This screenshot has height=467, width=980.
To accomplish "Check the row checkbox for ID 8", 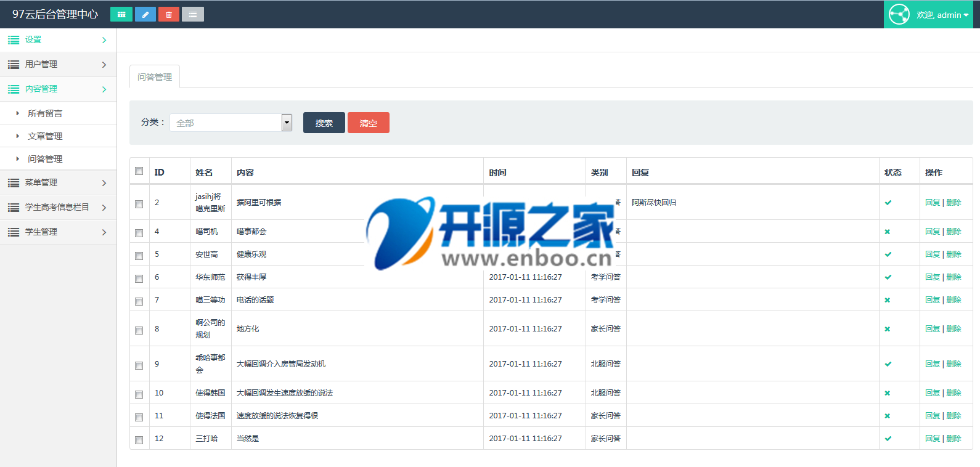I will (139, 330).
